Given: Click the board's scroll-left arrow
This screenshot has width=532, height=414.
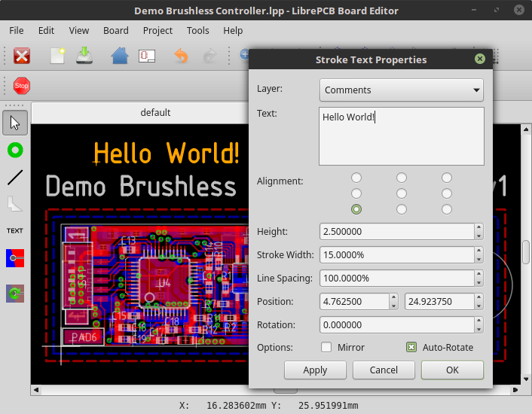Looking at the screenshot, I should coord(35,390).
